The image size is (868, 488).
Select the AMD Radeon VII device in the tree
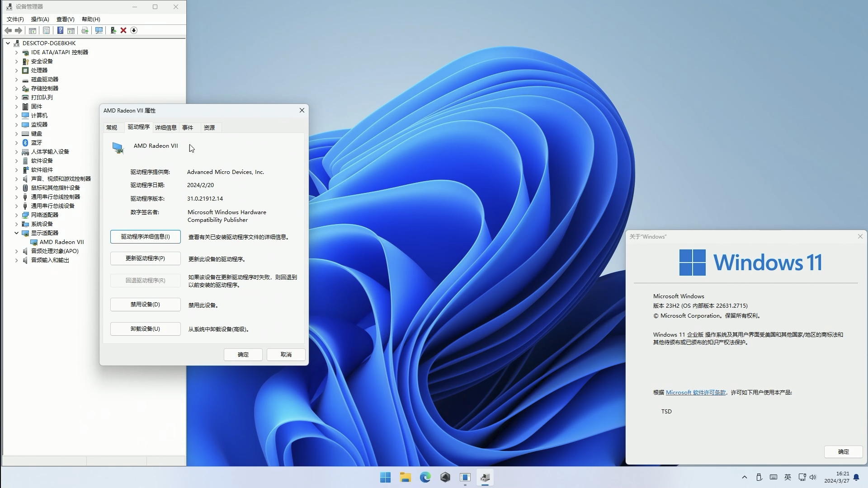[x=62, y=242]
